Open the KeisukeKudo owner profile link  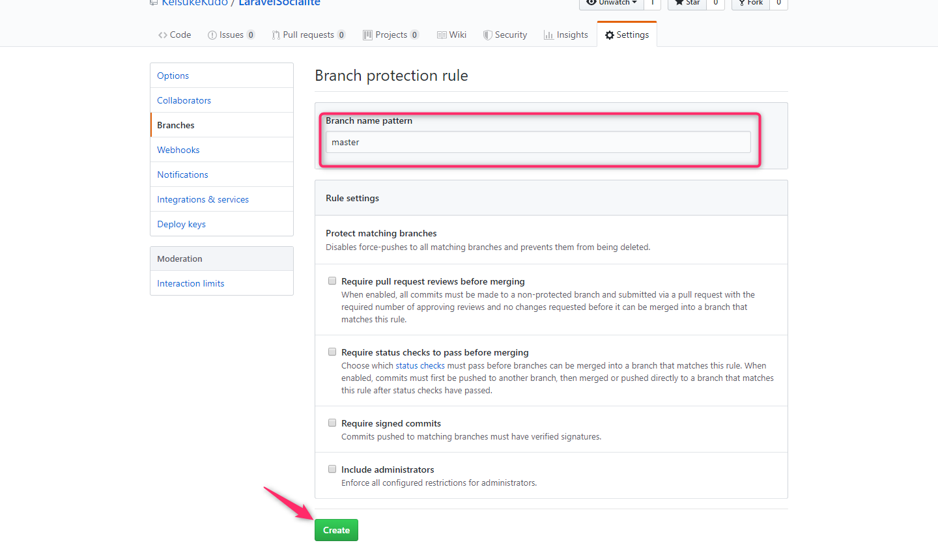[x=195, y=3]
